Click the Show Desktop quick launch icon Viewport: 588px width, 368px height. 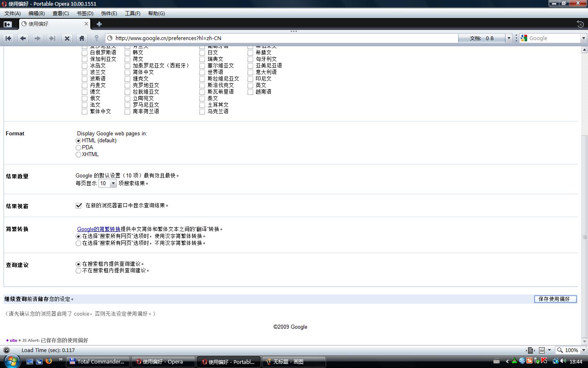point(29,361)
